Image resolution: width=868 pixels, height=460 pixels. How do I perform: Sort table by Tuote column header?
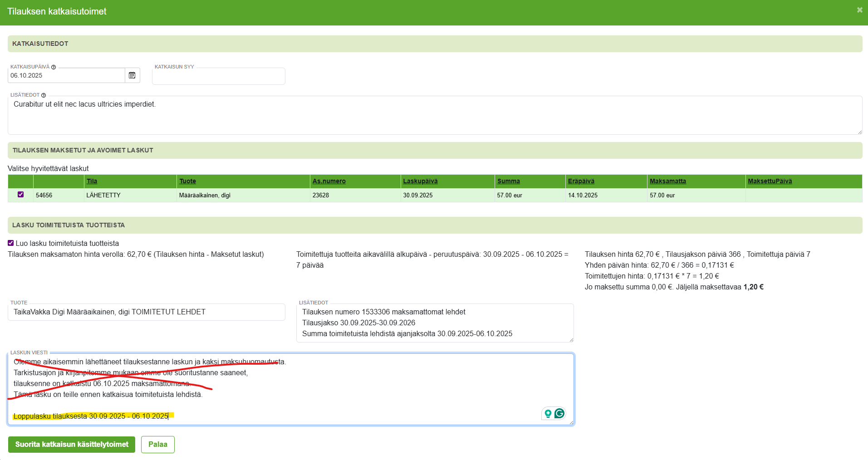(187, 181)
